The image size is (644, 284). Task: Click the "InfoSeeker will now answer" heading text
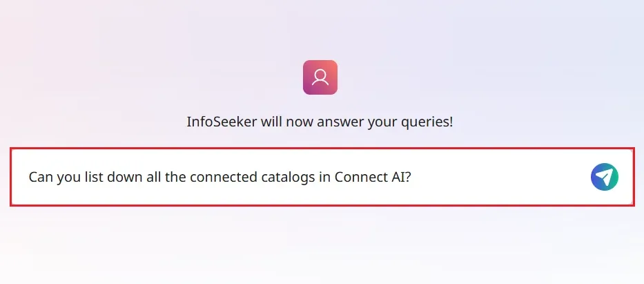pos(320,122)
